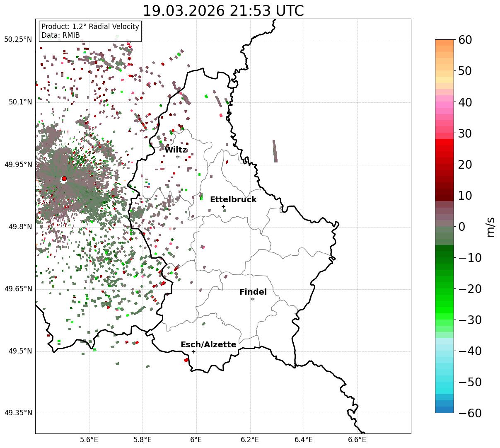Image resolution: width=500 pixels, height=448 pixels.
Task: Click the red radar location marker
Action: (64, 179)
